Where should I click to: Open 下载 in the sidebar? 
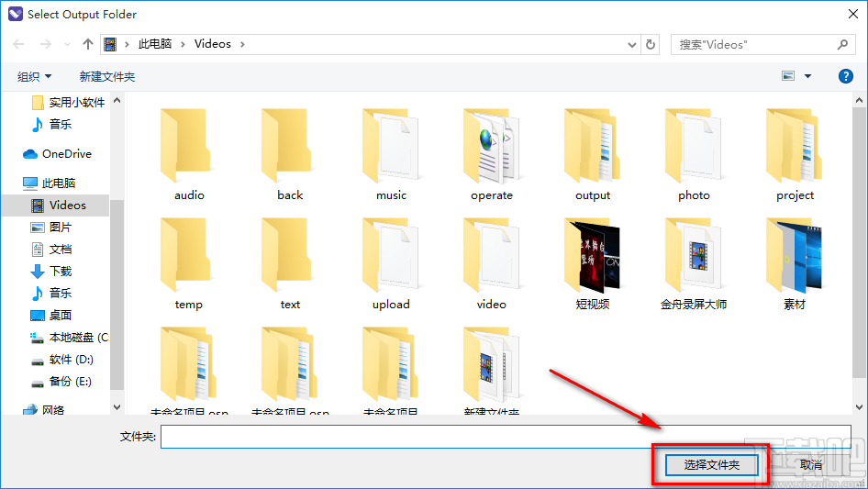[x=51, y=272]
